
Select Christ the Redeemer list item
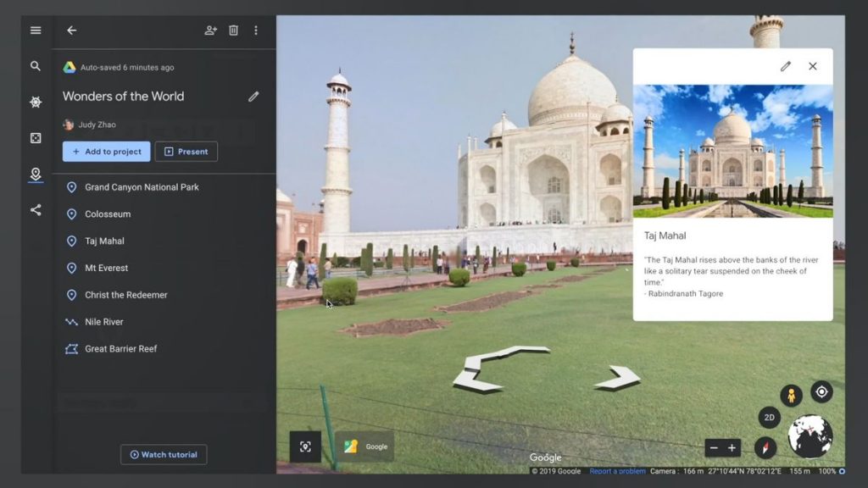click(164, 295)
